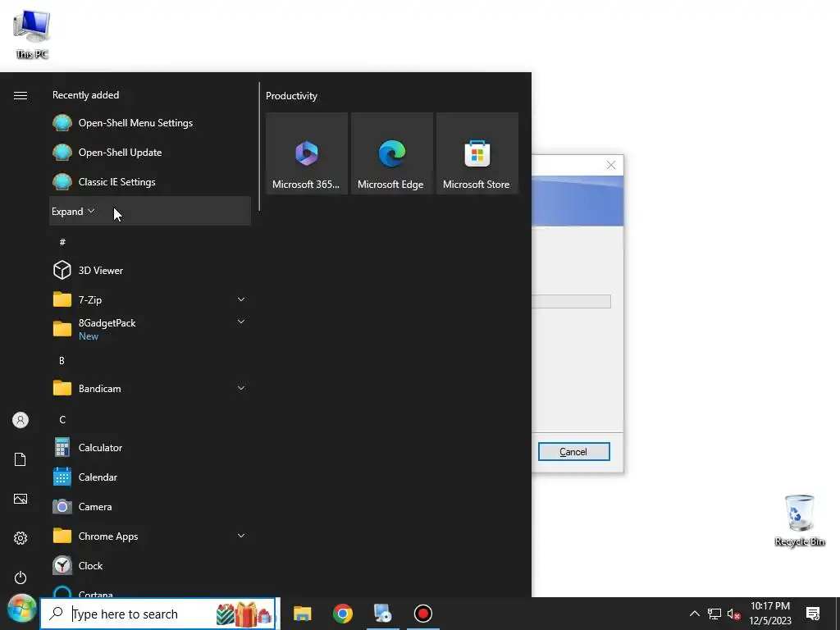Open user account icon in Start sidebar
The width and height of the screenshot is (840, 630).
pos(21,420)
